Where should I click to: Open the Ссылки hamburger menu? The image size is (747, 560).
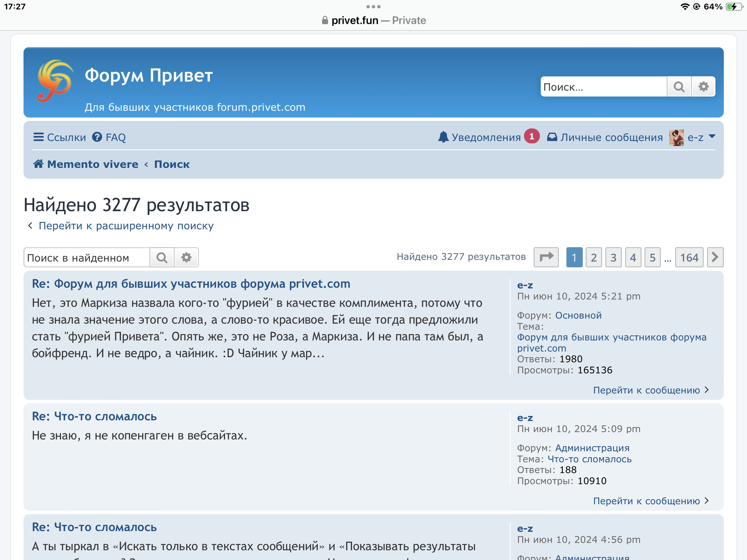(59, 137)
